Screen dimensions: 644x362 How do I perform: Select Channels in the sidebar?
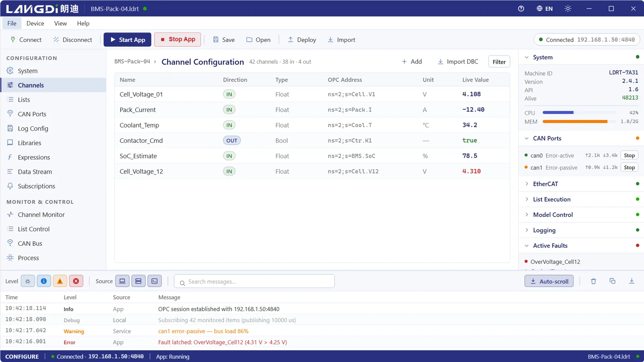click(53, 85)
